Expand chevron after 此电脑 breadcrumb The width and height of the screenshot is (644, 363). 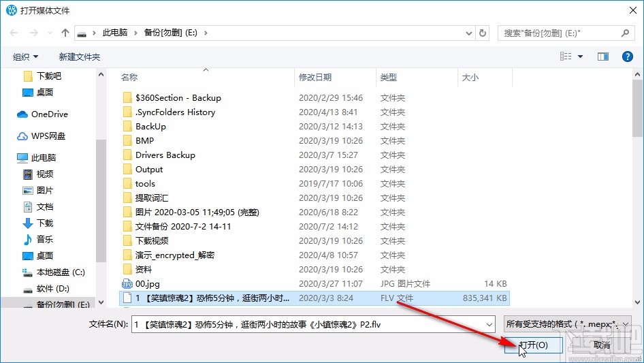tap(135, 33)
